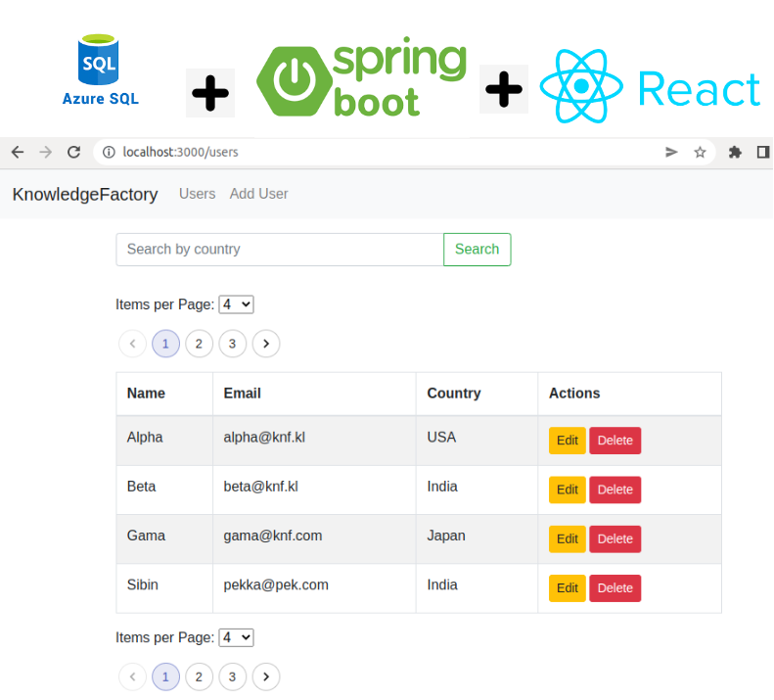774x700 pixels.
Task: Open the bottom Items per Page dropdown
Action: pyautogui.click(x=236, y=637)
